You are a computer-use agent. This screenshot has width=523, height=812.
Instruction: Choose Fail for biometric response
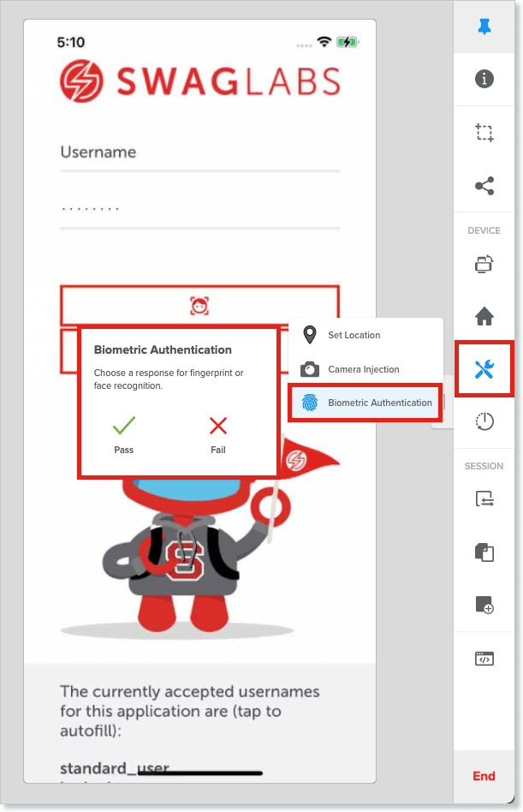pos(218,433)
